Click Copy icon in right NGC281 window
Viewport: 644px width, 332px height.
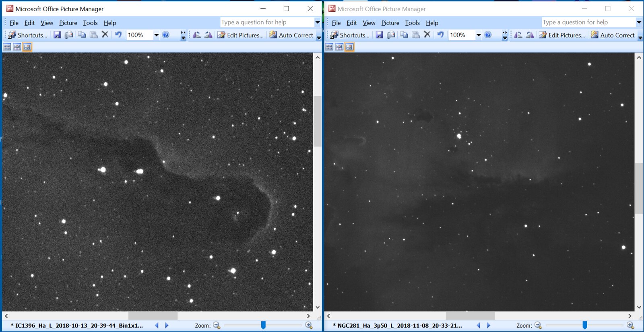(404, 35)
